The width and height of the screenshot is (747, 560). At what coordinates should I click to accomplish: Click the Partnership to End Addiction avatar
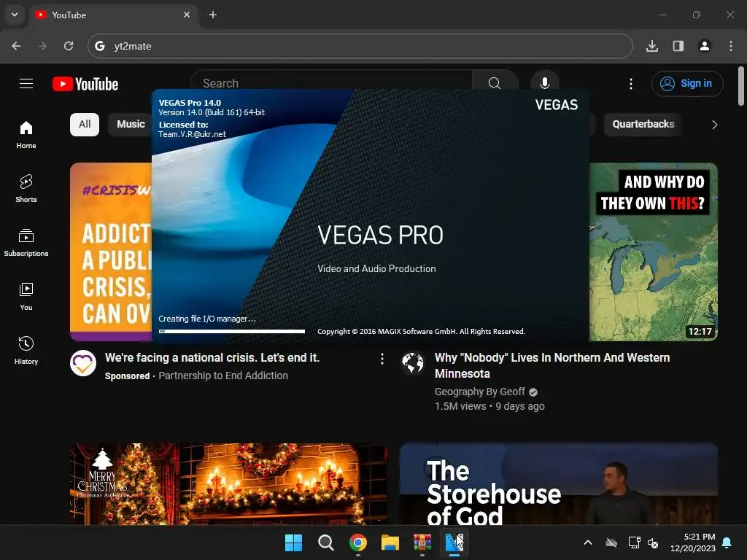[83, 363]
